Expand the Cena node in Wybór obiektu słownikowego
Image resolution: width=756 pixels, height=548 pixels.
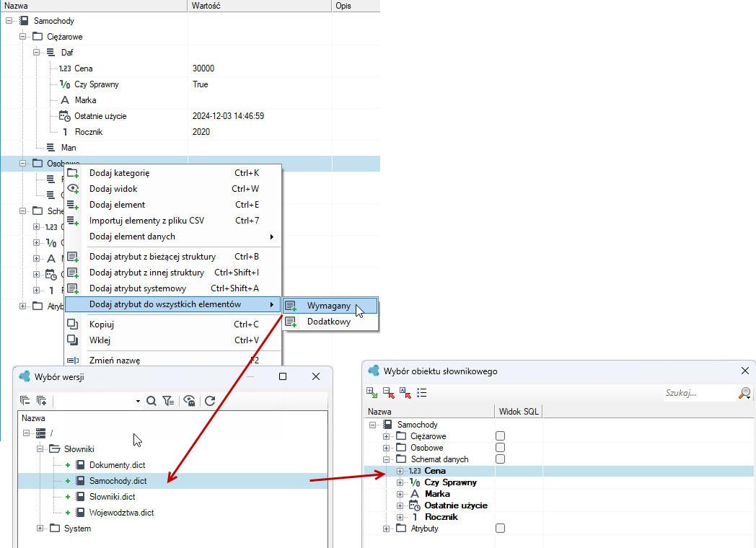point(400,471)
